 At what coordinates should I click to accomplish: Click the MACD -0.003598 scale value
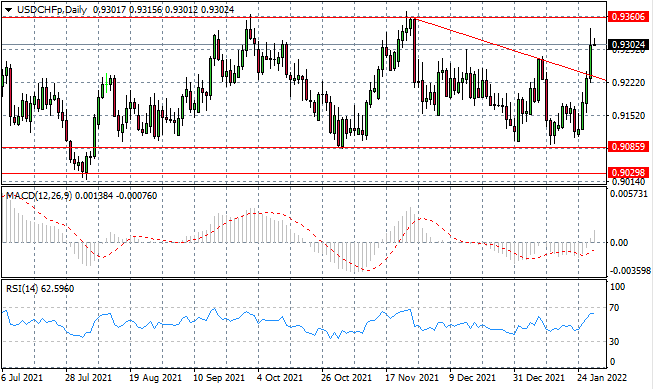point(630,271)
